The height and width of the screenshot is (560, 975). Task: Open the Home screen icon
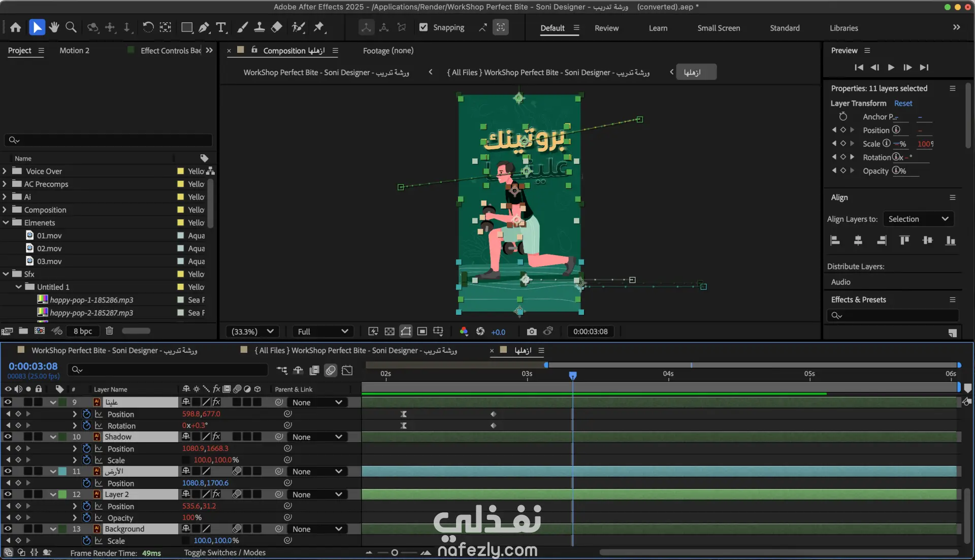[16, 27]
